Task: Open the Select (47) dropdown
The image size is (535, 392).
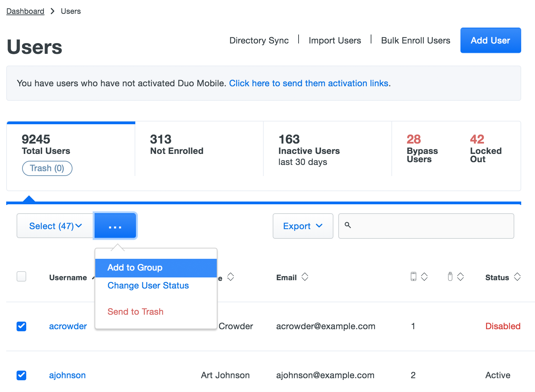Action: click(x=55, y=226)
